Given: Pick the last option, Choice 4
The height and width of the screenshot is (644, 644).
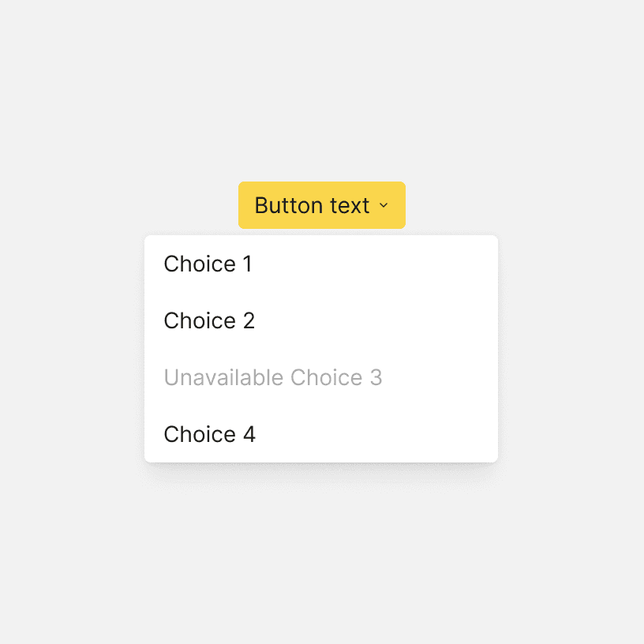Looking at the screenshot, I should click(209, 435).
